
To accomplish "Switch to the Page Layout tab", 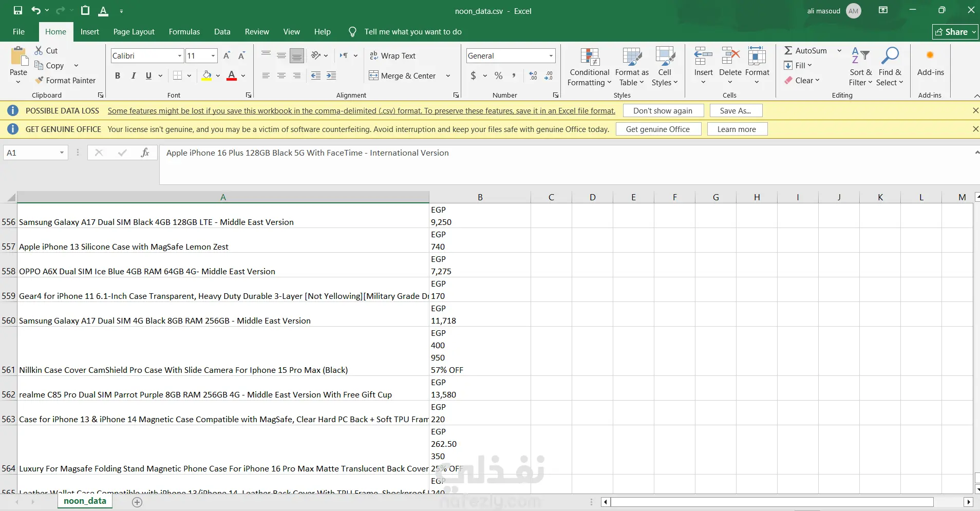I will (x=134, y=32).
